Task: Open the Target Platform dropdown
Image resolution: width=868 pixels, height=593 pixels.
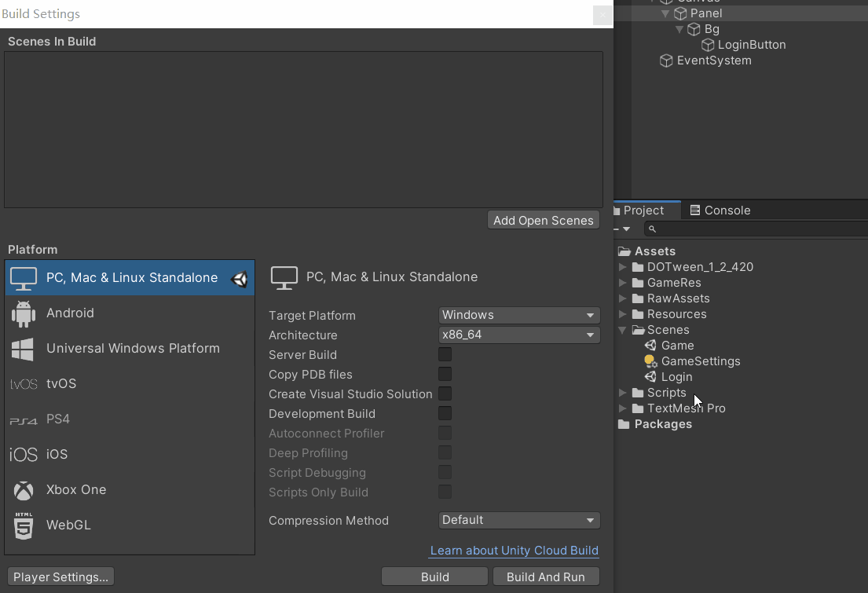Action: 519,315
